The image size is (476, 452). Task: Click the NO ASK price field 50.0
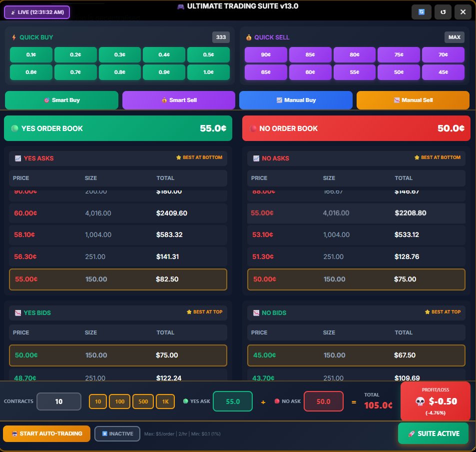[x=324, y=401]
